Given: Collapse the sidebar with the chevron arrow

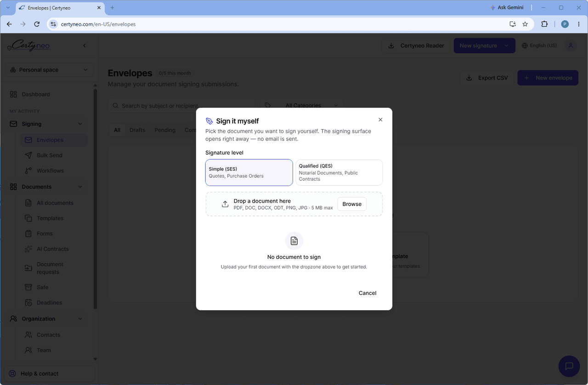Looking at the screenshot, I should pyautogui.click(x=84, y=45).
